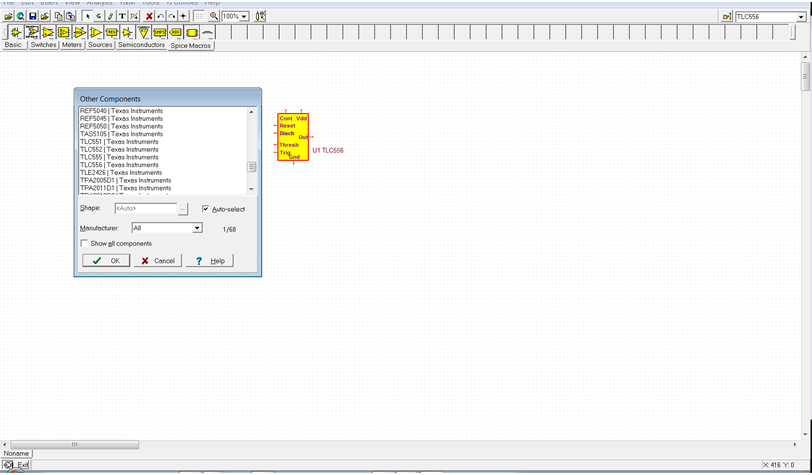Select the wire drawing pencil tool

coord(110,17)
